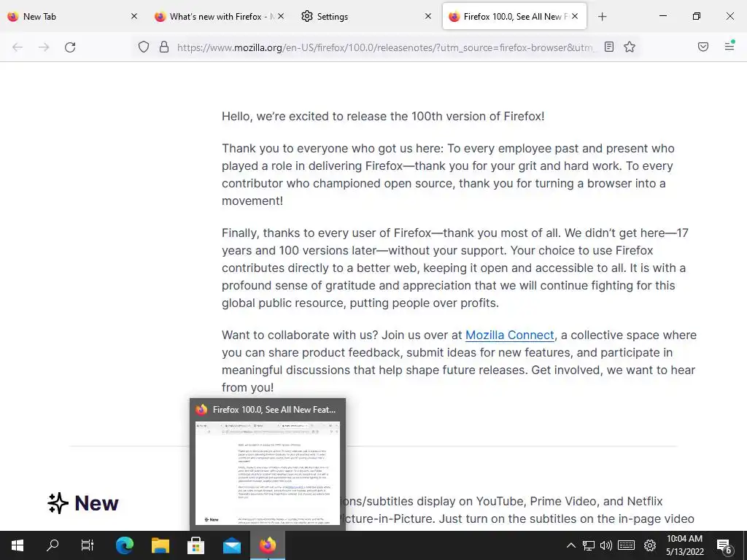Open Task View on the taskbar

pos(88,545)
